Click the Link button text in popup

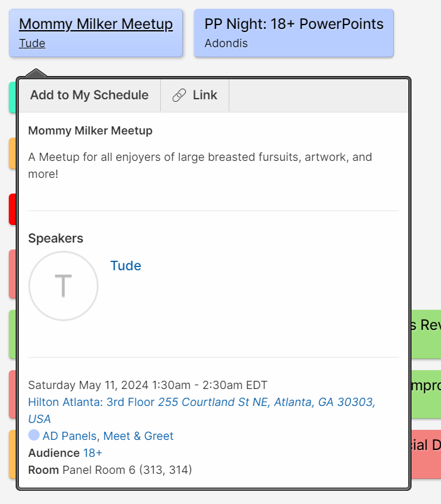coord(205,96)
